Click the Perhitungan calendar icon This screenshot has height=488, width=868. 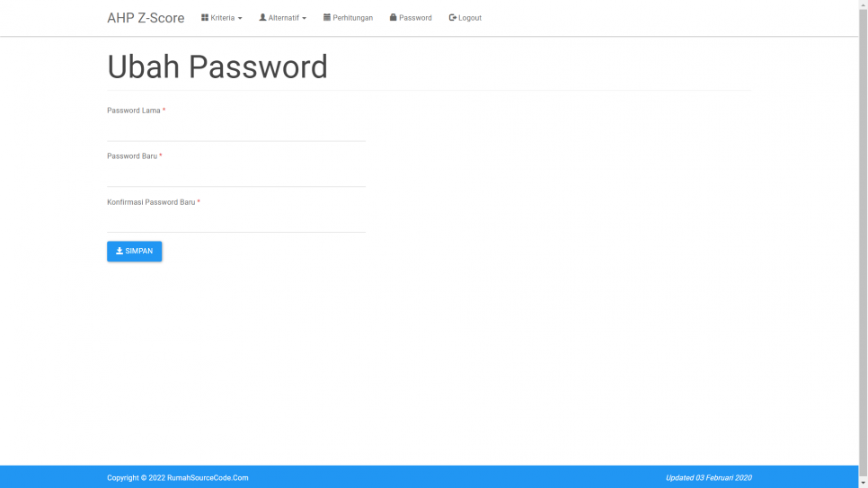point(327,18)
